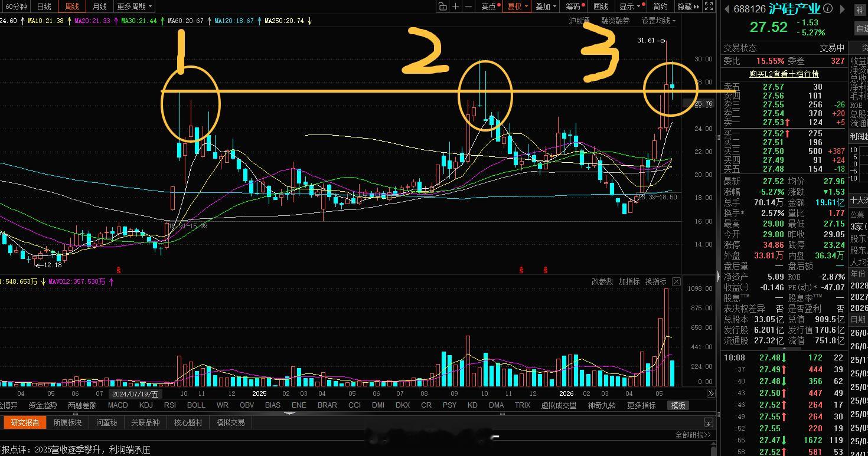Select MACD indicator tab
The height and width of the screenshot is (456, 868).
[x=118, y=405]
